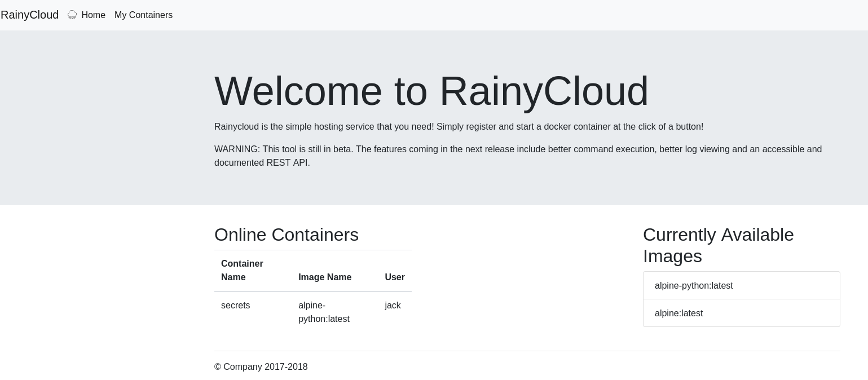Click the Online Containers heading
This screenshot has width=868, height=380.
point(287,235)
